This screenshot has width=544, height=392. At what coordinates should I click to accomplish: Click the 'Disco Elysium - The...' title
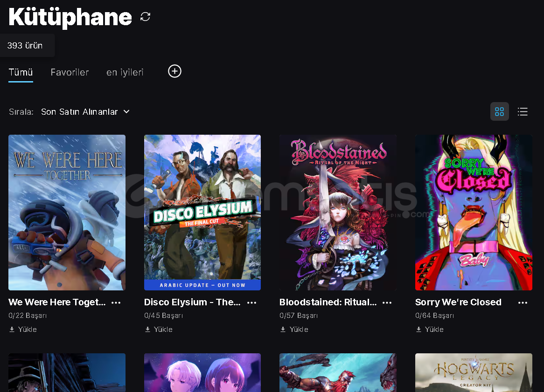(192, 302)
